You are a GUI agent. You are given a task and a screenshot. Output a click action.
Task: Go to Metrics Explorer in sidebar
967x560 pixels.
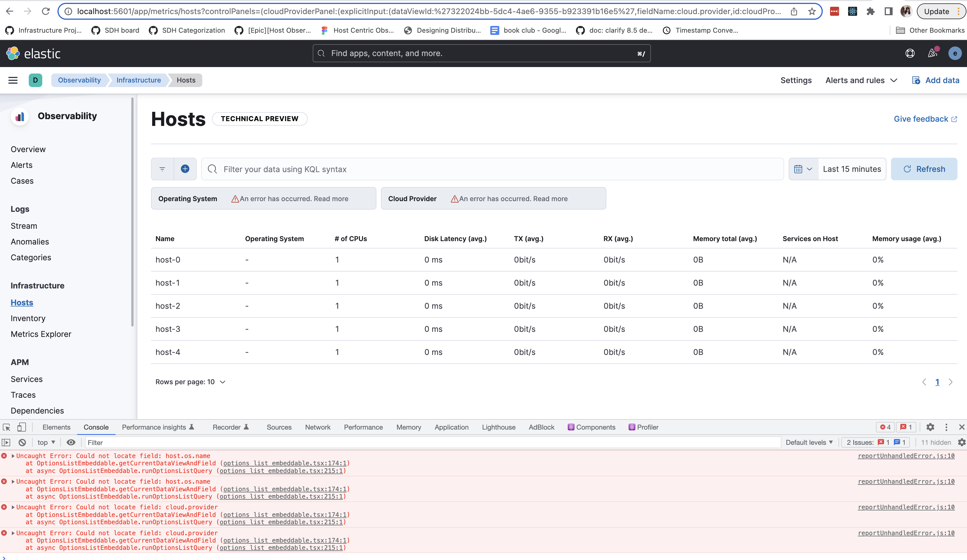[x=41, y=334]
